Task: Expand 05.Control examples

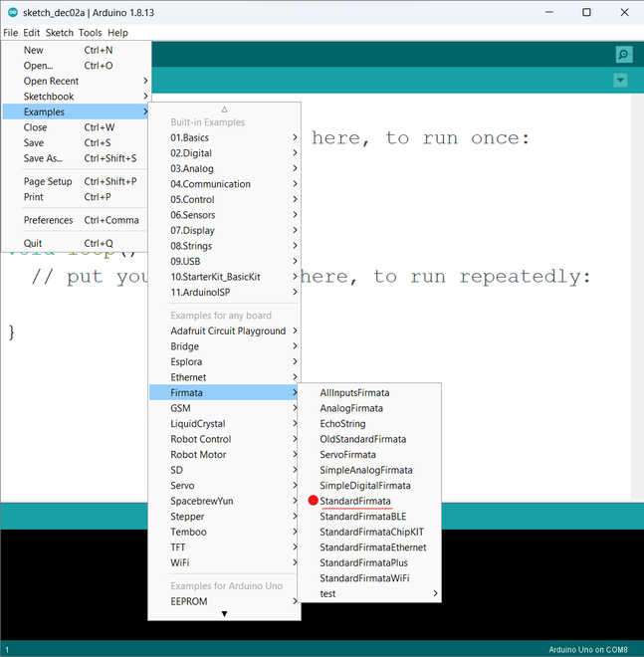Action: (x=224, y=199)
